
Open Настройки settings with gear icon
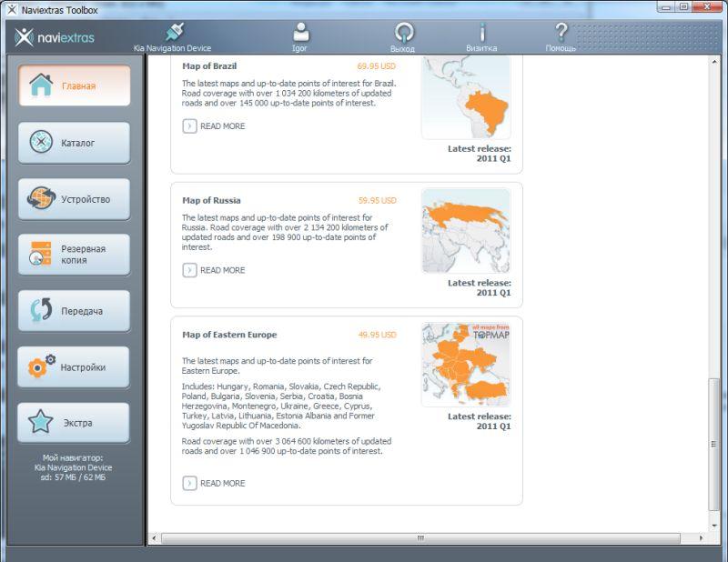74,367
